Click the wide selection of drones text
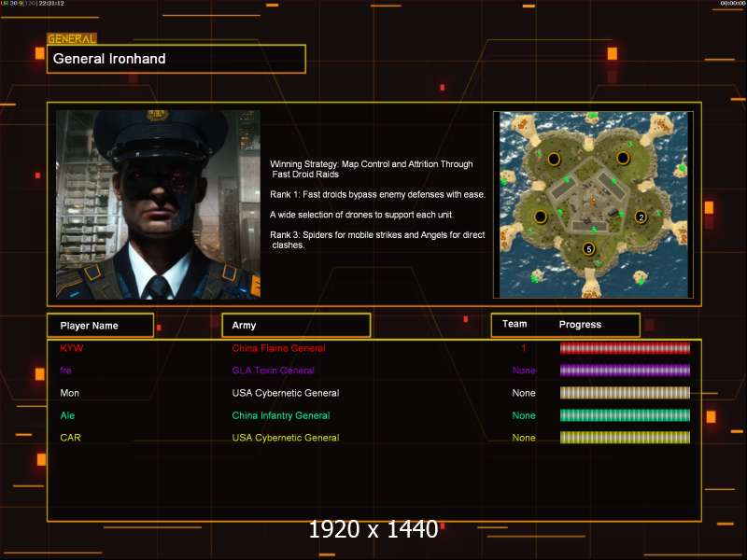The width and height of the screenshot is (747, 560). pos(361,215)
